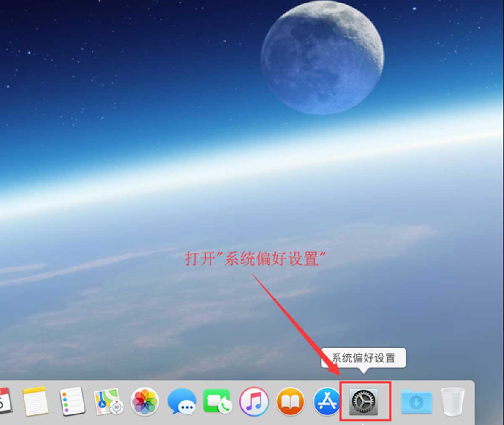Launch Reminders from the Dock
The height and width of the screenshot is (425, 504).
coord(73,401)
